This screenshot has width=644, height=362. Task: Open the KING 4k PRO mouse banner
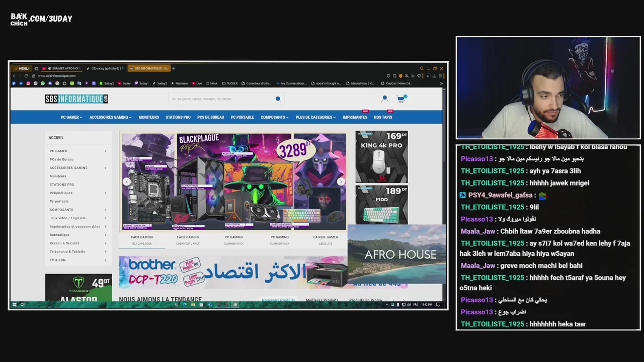click(x=381, y=156)
